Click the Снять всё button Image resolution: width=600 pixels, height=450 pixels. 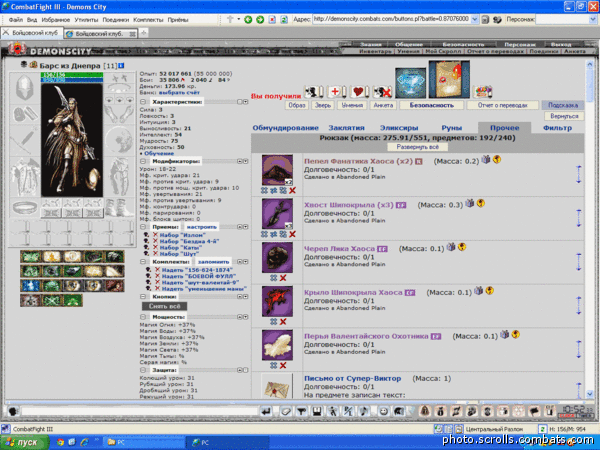point(165,306)
